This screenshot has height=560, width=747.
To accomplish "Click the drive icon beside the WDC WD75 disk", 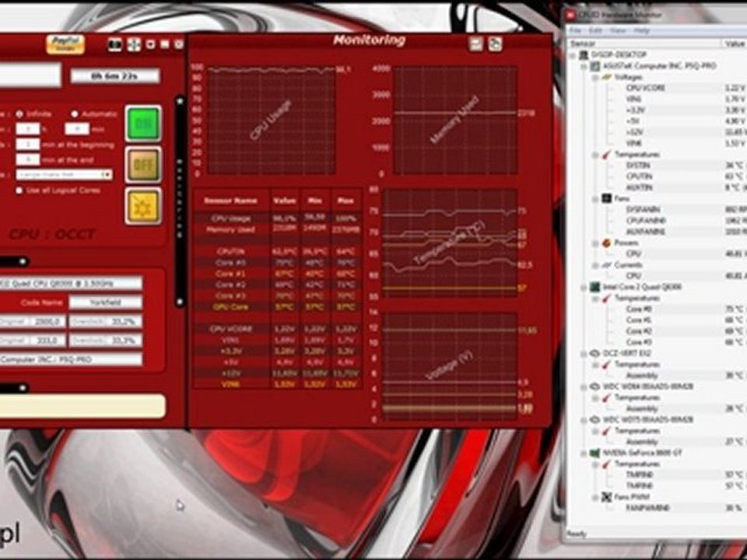I will [595, 420].
